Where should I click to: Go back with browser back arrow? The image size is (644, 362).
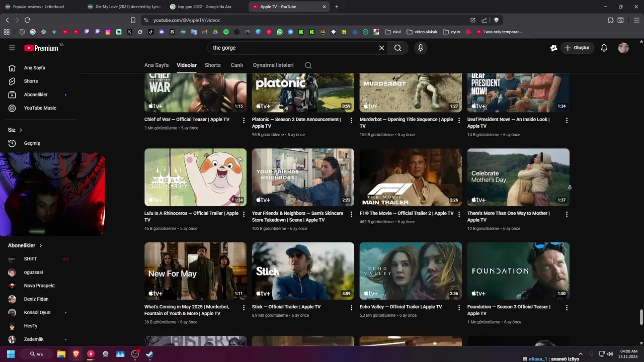pyautogui.click(x=7, y=20)
